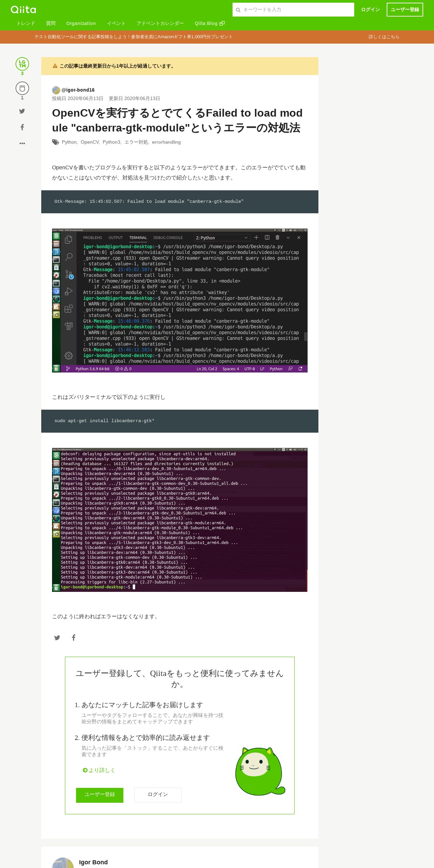Image resolution: width=434 pixels, height=868 pixels.
Task: Click the LGTM count number 3
Action: 22,73
